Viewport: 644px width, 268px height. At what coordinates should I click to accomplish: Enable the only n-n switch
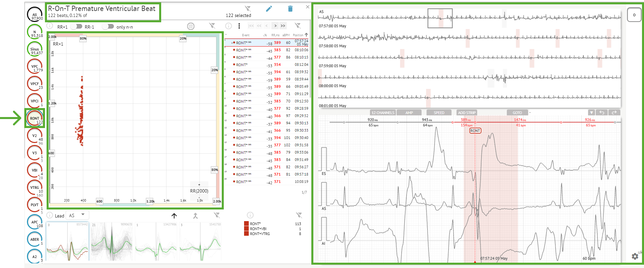tap(108, 27)
